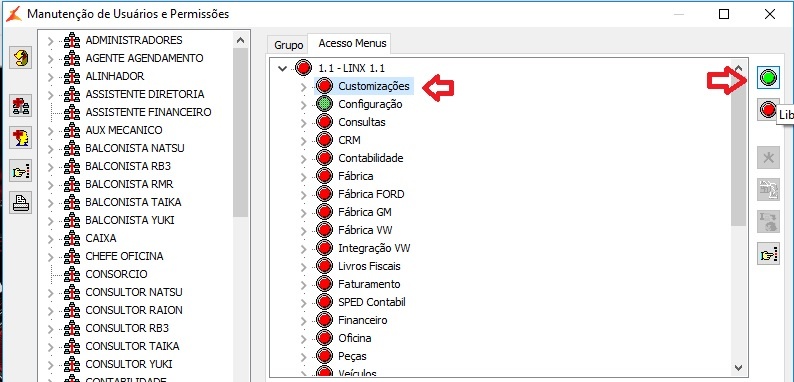Image resolution: width=794 pixels, height=382 pixels.
Task: Click the red circle button in the right toolbar
Action: (x=768, y=109)
